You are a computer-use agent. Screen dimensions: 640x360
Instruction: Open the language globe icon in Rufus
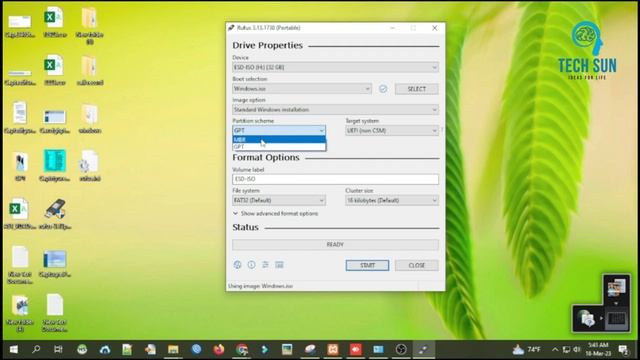(238, 265)
